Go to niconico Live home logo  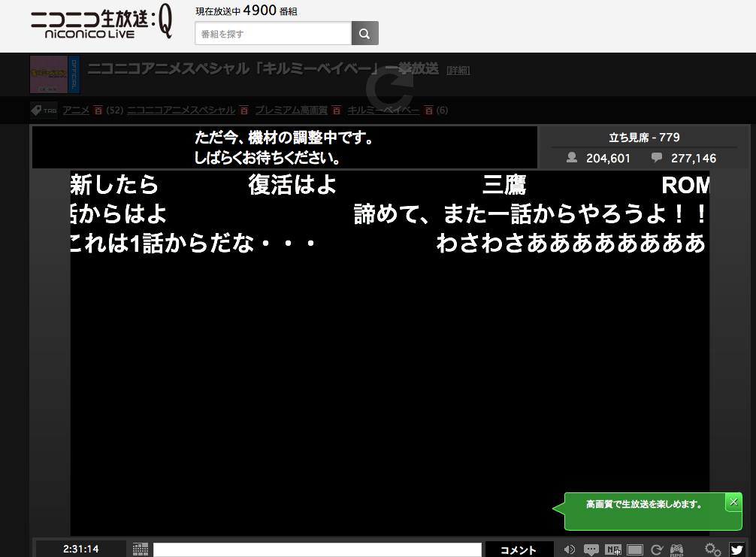102,26
